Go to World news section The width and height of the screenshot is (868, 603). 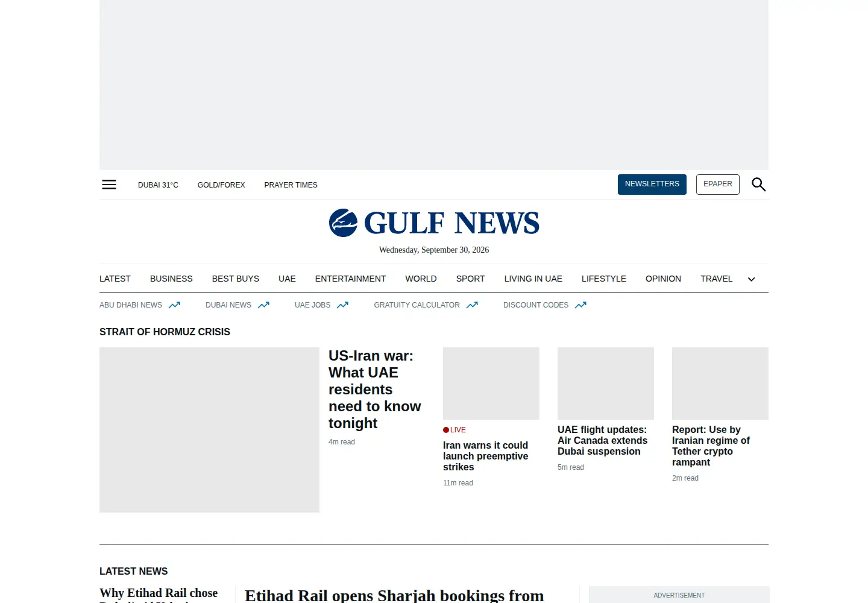pyautogui.click(x=421, y=279)
